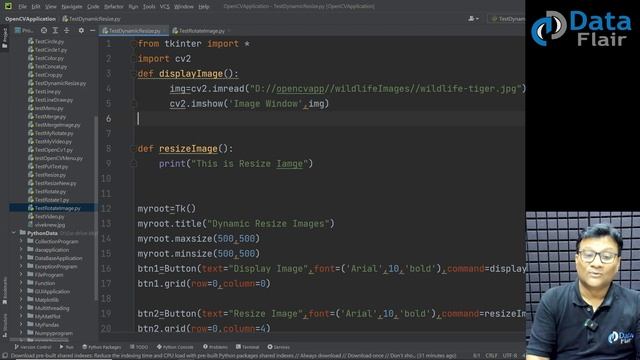The width and height of the screenshot is (640, 360).
Task: Hide the Project panel with minus icon
Action: (x=93, y=31)
